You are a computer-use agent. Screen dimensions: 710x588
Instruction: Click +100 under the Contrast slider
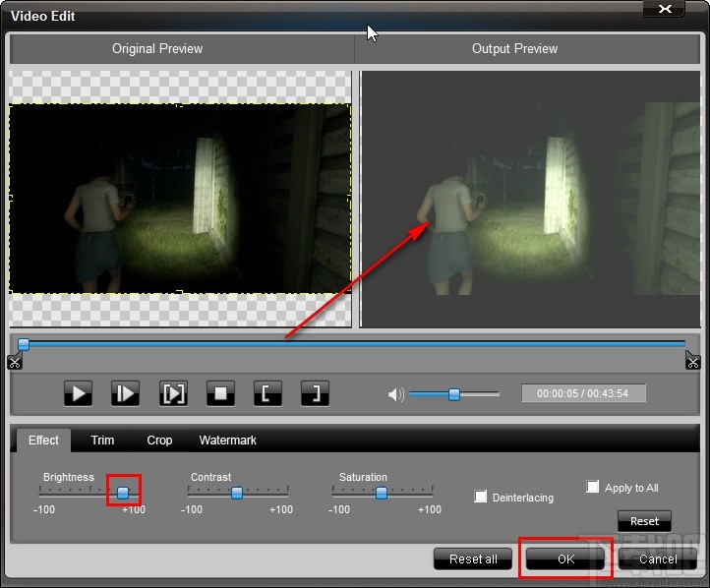tap(281, 509)
